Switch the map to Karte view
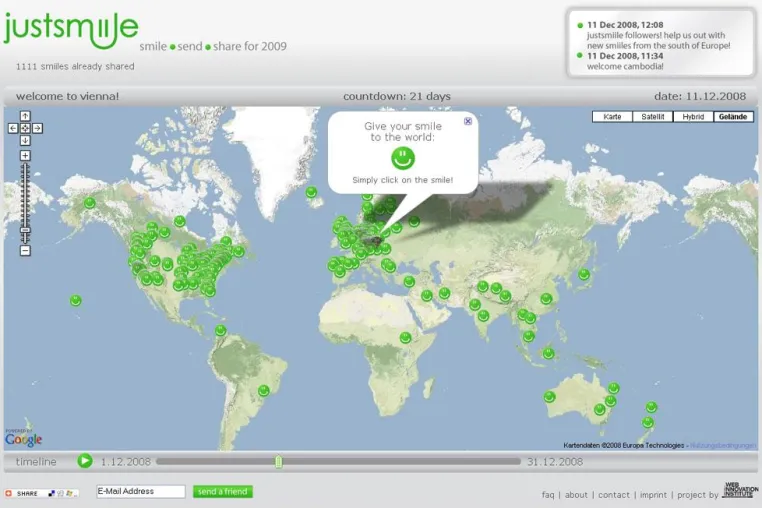This screenshot has height=508, width=762. pyautogui.click(x=612, y=117)
